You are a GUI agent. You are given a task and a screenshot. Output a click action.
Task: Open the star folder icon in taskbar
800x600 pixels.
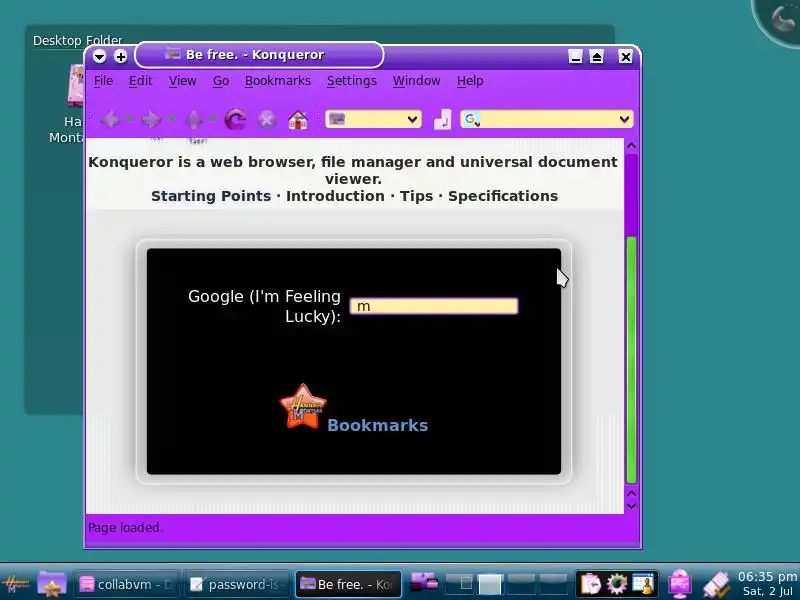tap(52, 584)
